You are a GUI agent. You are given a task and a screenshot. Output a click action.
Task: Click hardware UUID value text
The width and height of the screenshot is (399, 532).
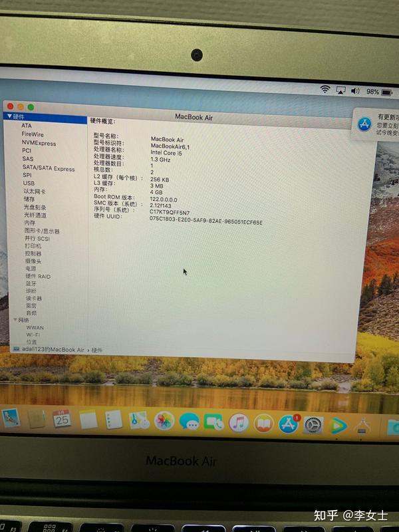(206, 221)
